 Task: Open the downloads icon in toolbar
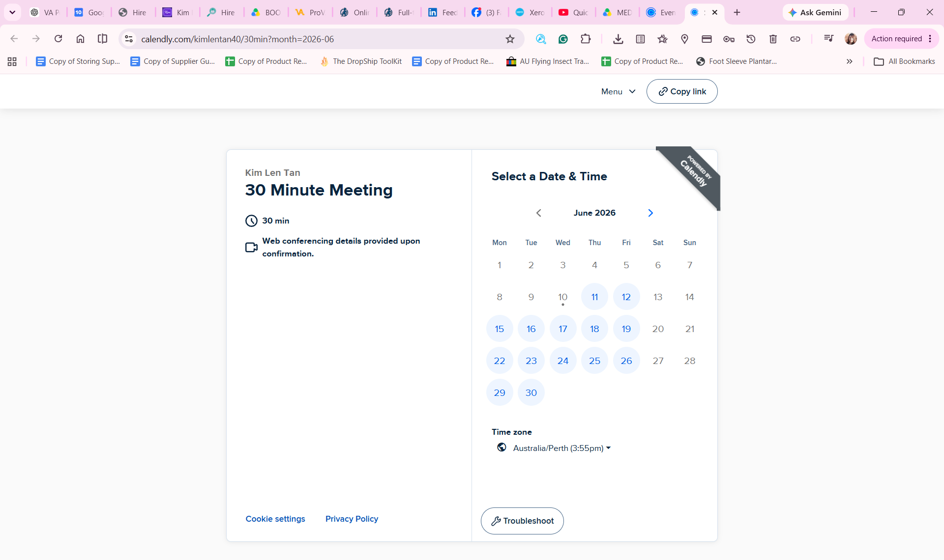[618, 39]
